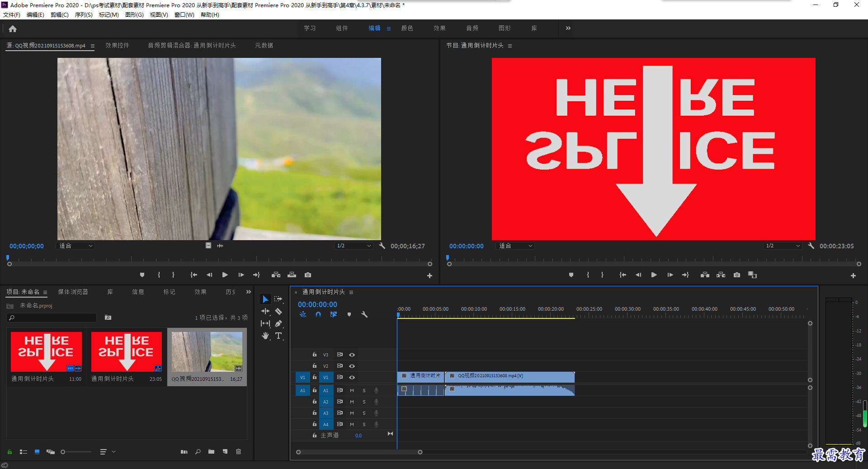Play the source monitor clip
This screenshot has height=469, width=868.
click(225, 275)
